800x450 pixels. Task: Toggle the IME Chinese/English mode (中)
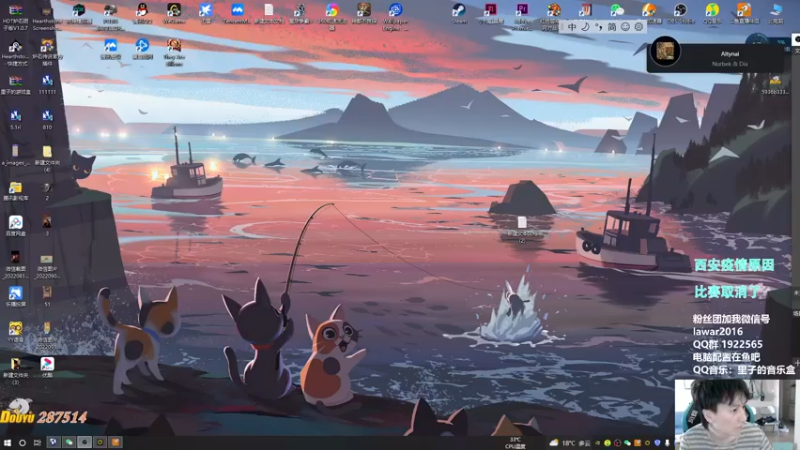(x=572, y=27)
